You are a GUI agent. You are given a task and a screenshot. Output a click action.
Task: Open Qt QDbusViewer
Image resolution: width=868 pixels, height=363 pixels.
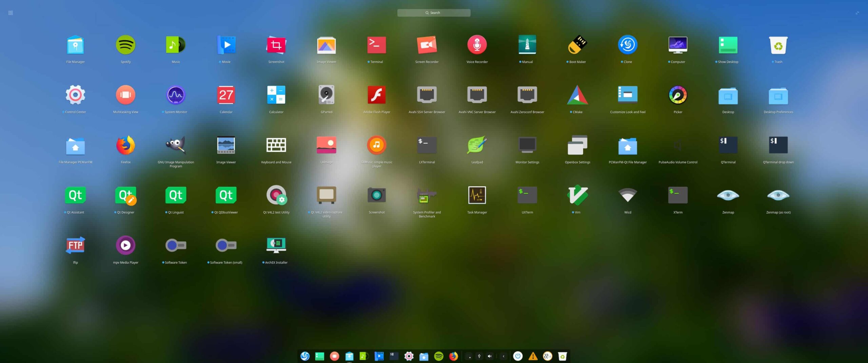226,195
